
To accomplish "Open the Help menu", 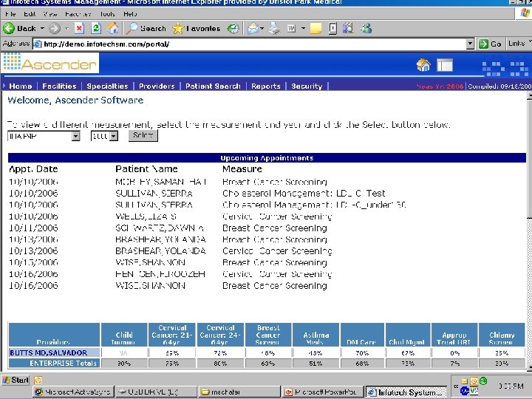I will [x=130, y=14].
